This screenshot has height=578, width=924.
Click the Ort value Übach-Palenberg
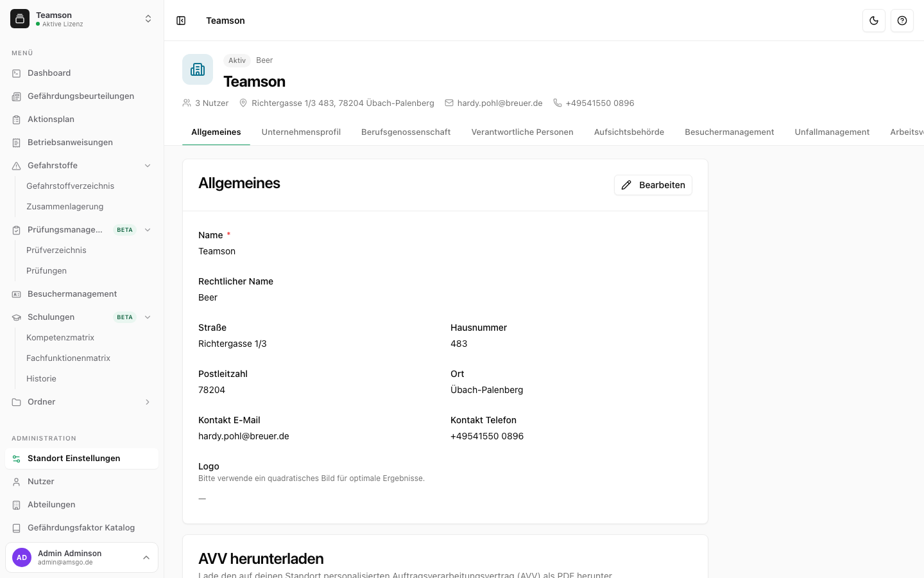(487, 390)
